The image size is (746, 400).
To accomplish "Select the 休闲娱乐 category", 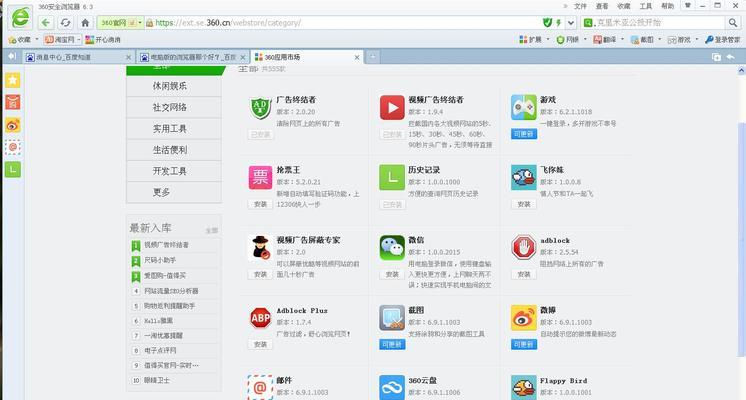I will (174, 86).
